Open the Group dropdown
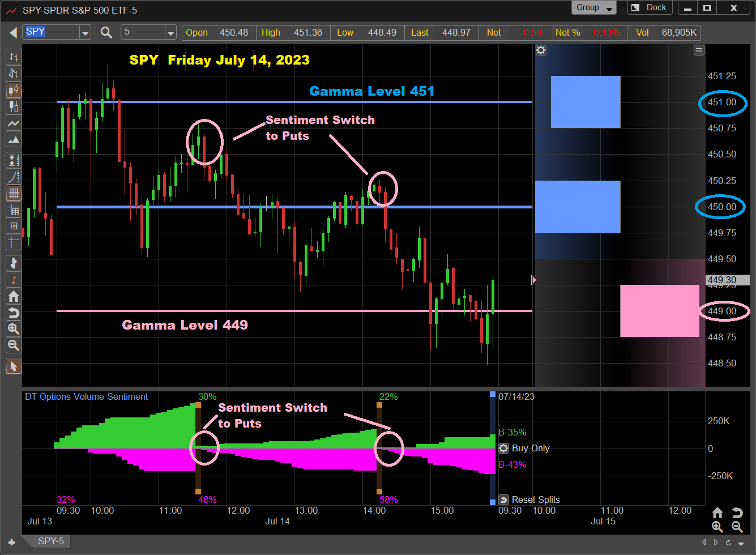This screenshot has width=756, height=555. (x=594, y=8)
